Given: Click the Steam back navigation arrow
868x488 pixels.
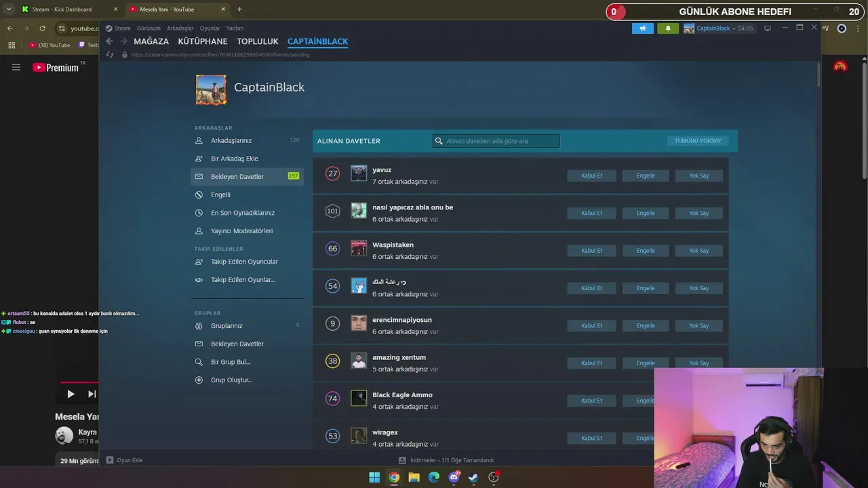Looking at the screenshot, I should pos(110,41).
